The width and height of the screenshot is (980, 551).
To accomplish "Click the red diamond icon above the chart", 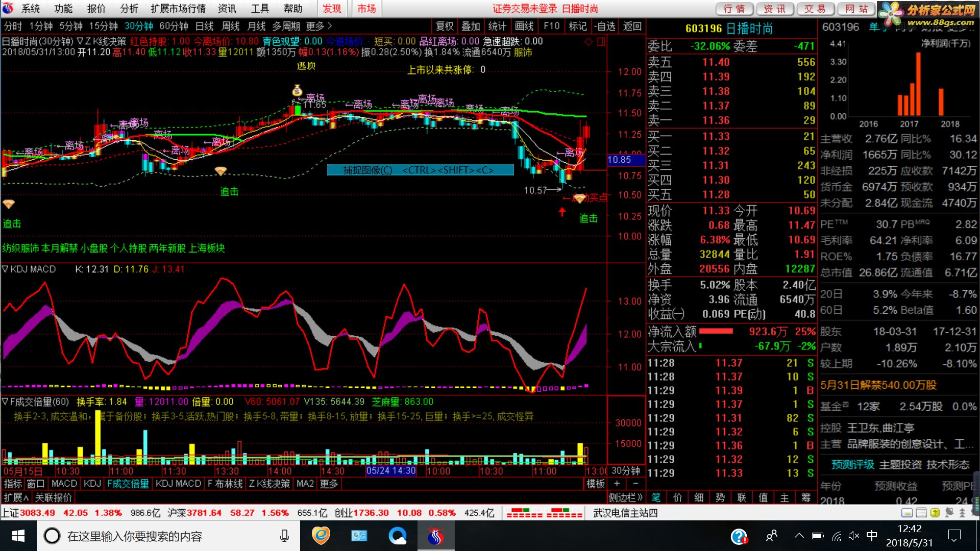I will coord(589,42).
